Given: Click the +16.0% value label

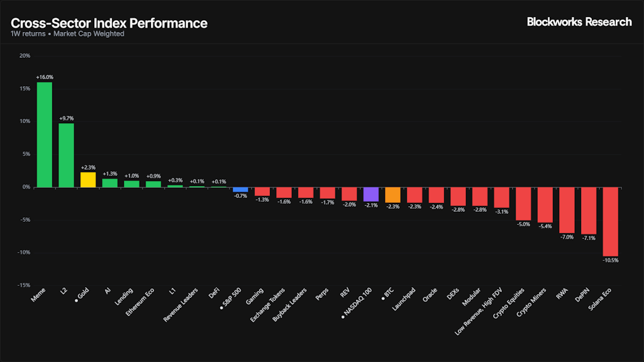Looking at the screenshot, I should tap(45, 77).
